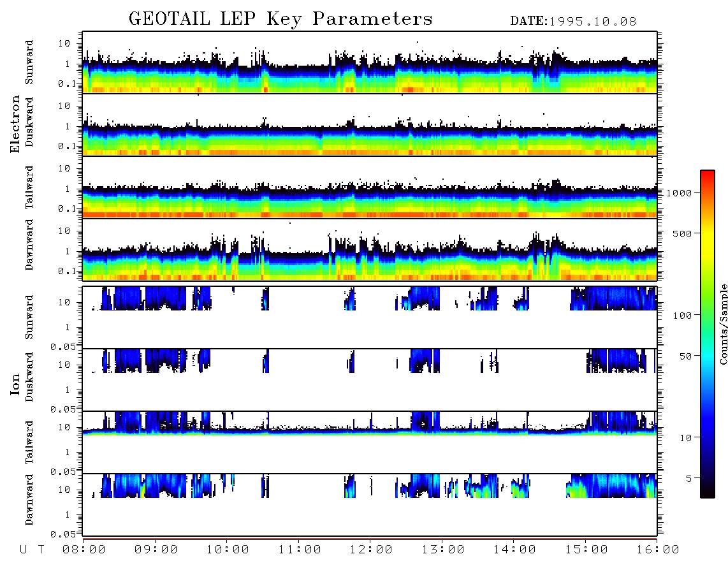Click inside the Ion Tailward spectrogram panel
728x561 pixels.
(370, 442)
